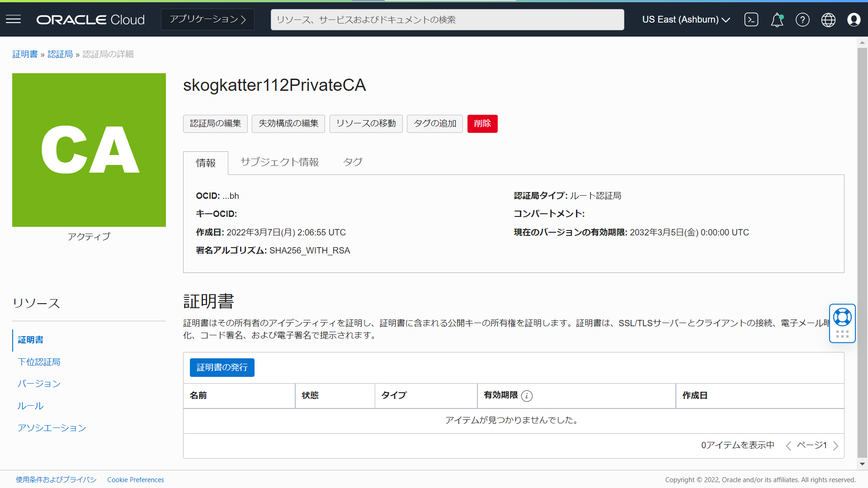Switch to the タグ tab
Image resolution: width=868 pixels, height=488 pixels.
point(353,162)
